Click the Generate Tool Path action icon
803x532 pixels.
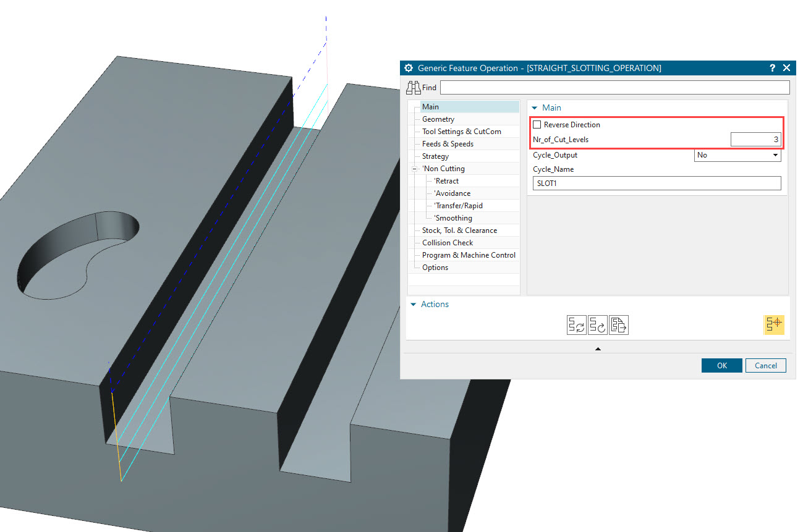point(576,324)
